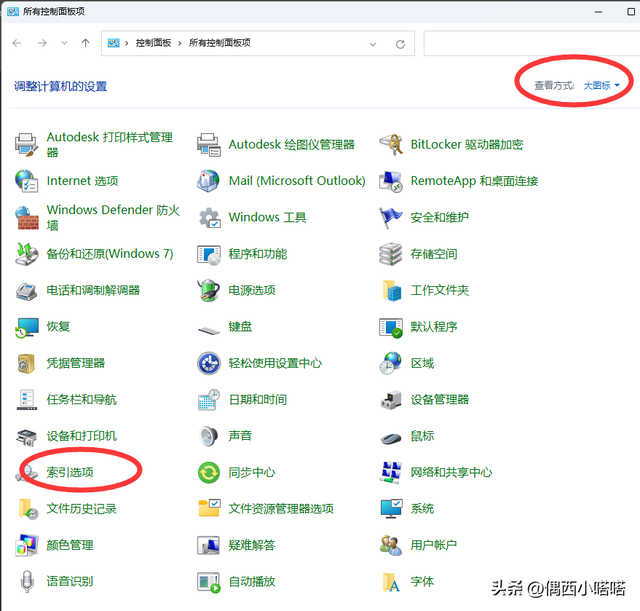Open the 恢复 monitor icon
The width and height of the screenshot is (640, 611).
click(27, 327)
